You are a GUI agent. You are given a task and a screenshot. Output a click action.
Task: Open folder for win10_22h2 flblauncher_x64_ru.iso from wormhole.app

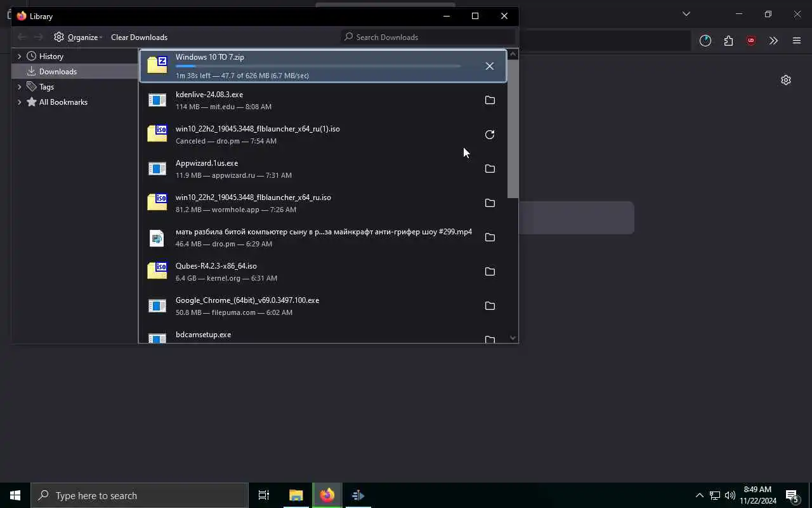[490, 203]
